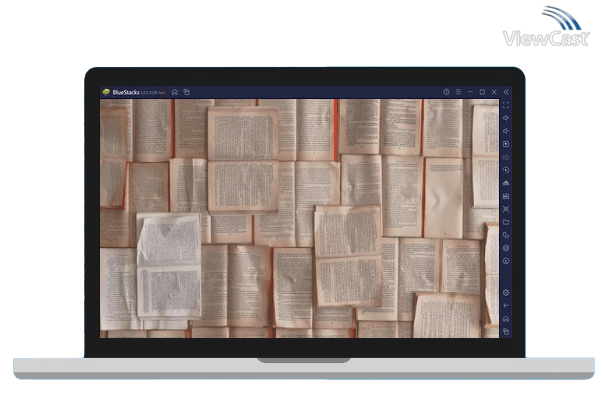Open the recent apps icon in title bar
The height and width of the screenshot is (414, 602).
(x=187, y=92)
